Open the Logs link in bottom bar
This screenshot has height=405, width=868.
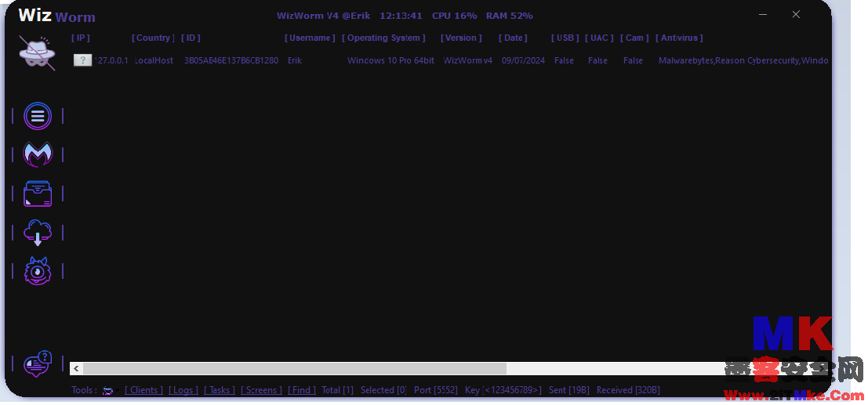click(183, 390)
